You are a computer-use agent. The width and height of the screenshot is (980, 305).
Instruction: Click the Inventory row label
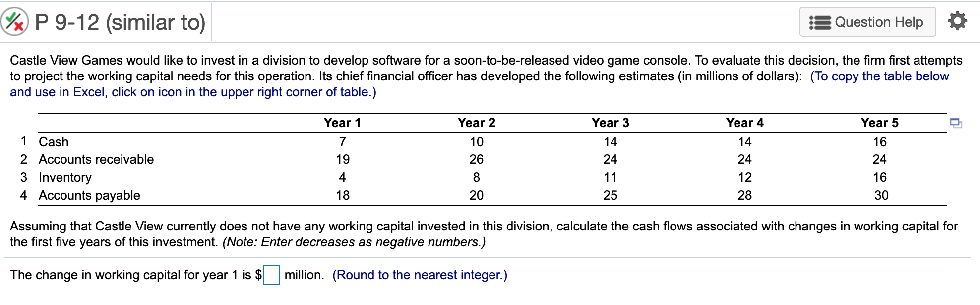pyautogui.click(x=64, y=177)
